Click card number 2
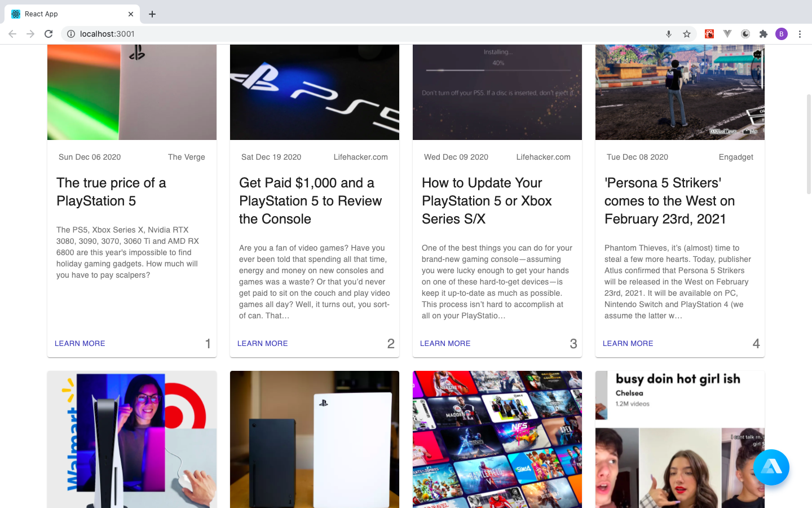Viewport: 812px width, 508px height. click(x=391, y=344)
